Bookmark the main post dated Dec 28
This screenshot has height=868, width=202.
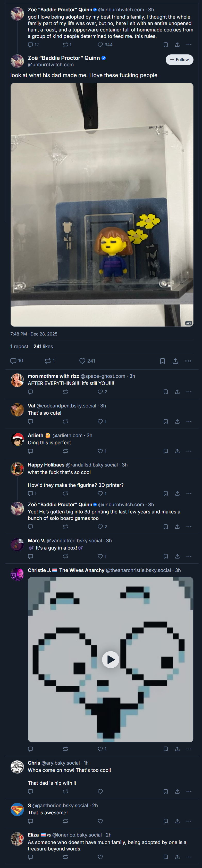tap(162, 361)
